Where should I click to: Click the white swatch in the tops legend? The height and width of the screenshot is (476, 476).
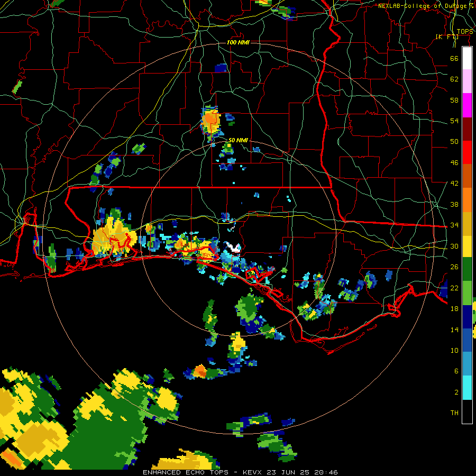tap(467, 58)
